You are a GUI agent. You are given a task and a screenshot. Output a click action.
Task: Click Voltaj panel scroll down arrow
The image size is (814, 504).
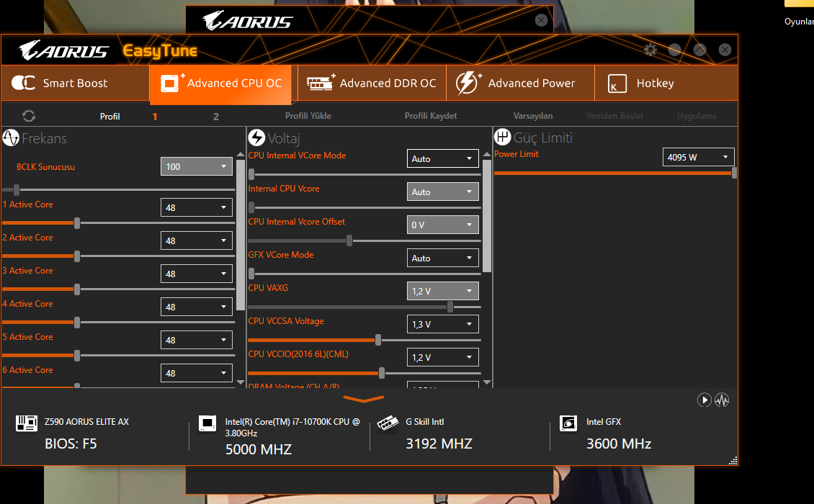pos(486,382)
